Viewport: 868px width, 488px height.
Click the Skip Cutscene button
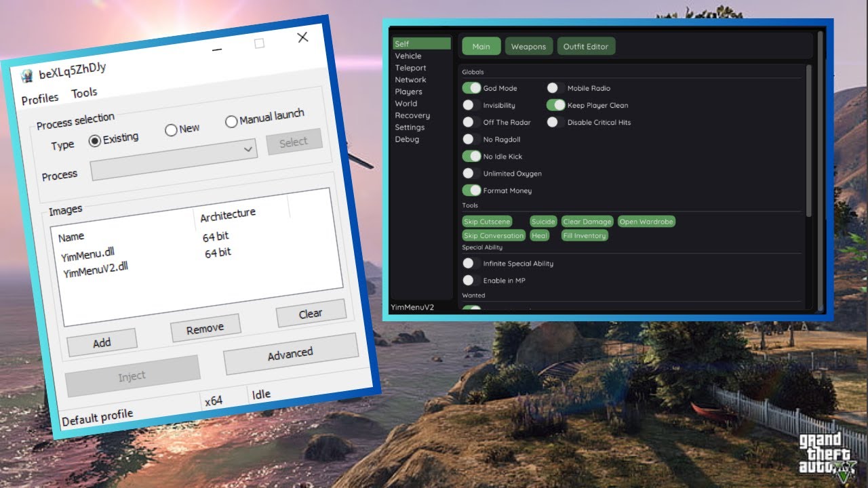coord(487,222)
